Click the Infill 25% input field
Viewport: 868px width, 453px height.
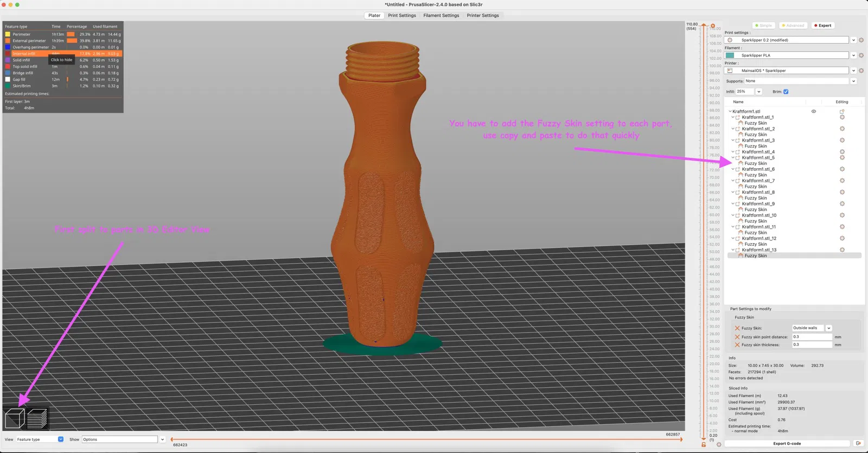tap(745, 92)
